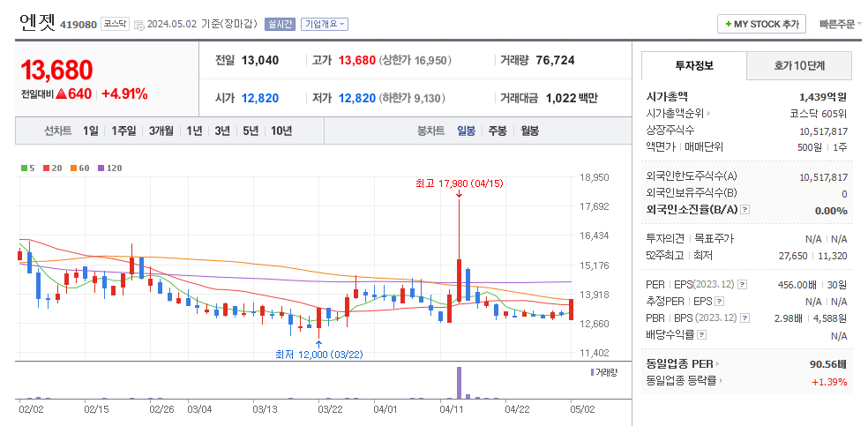This screenshot has height=426, width=868.
Task: Click the help icon next to 외국인소진율(B/A)
Action: click(x=745, y=210)
